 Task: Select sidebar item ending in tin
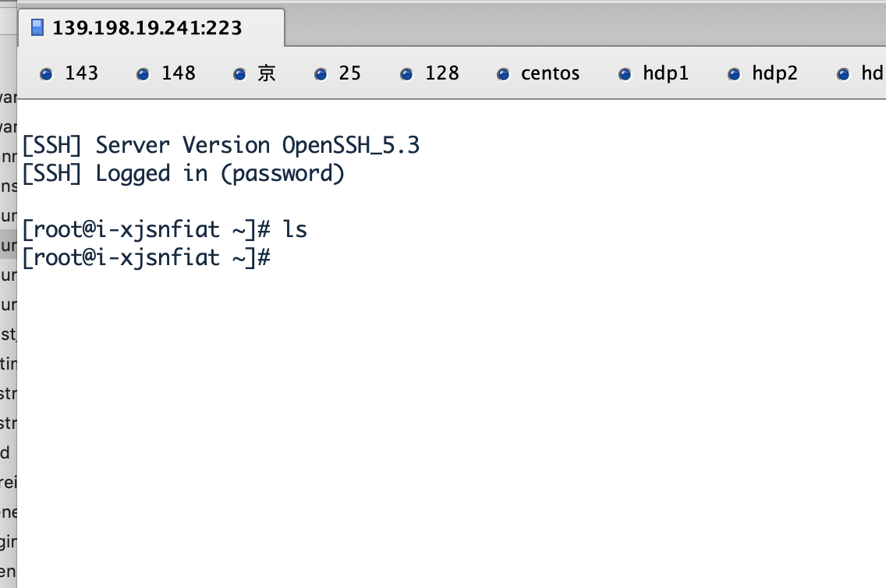pos(9,363)
